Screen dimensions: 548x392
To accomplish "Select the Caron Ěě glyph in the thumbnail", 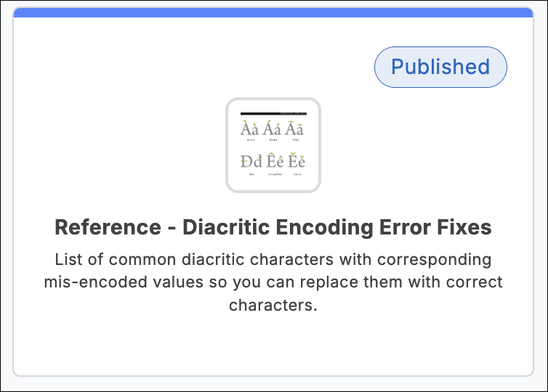I will pyautogui.click(x=297, y=161).
